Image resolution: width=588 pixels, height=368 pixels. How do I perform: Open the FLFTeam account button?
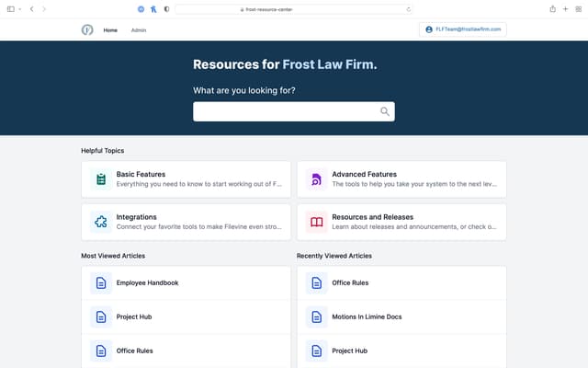(x=463, y=29)
